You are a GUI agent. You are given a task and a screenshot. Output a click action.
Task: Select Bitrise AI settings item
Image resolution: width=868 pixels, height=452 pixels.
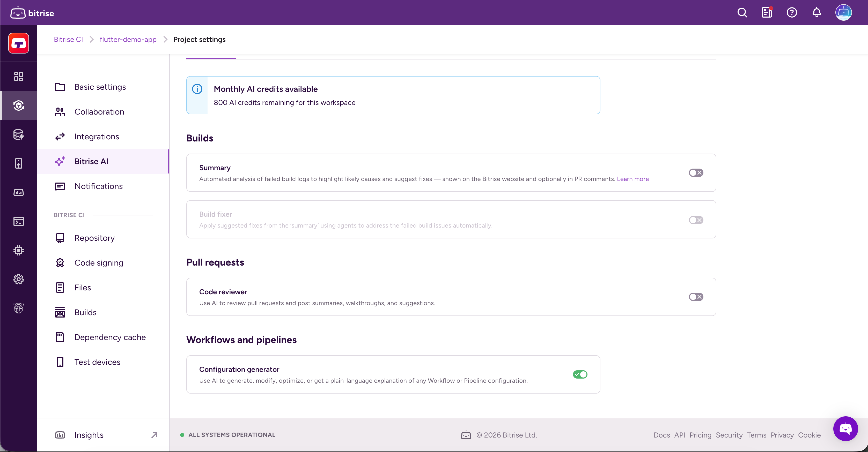(103, 161)
